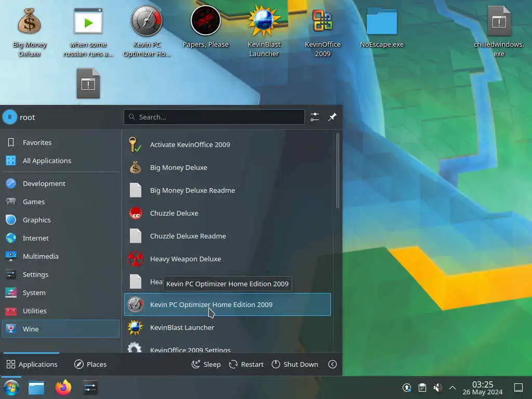Open Internet category
The width and height of the screenshot is (532, 399).
(61, 238)
